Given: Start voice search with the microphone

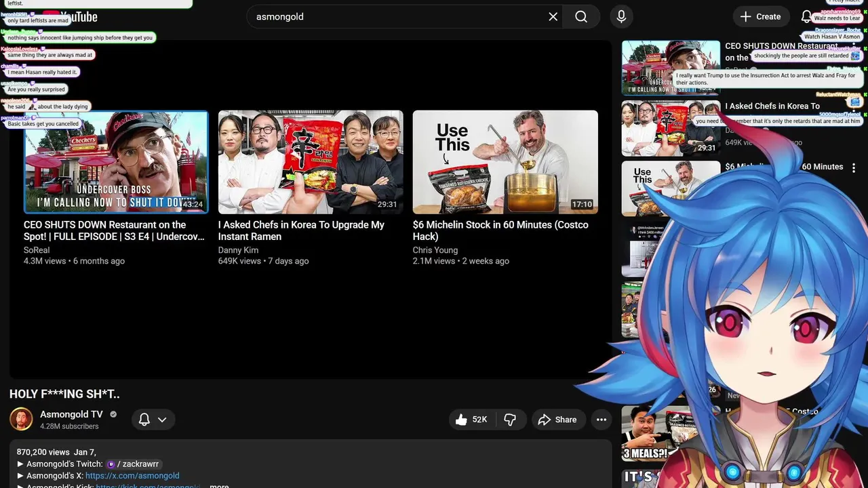Looking at the screenshot, I should (x=621, y=17).
